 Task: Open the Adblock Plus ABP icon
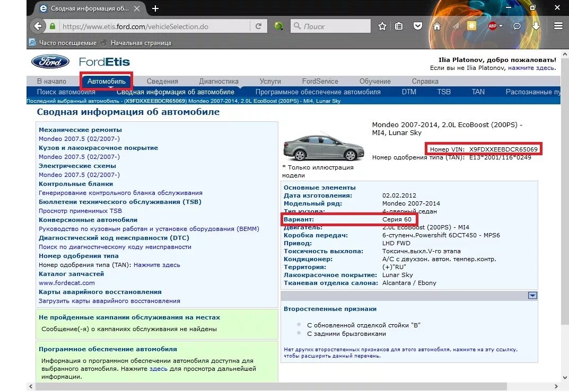pyautogui.click(x=493, y=26)
